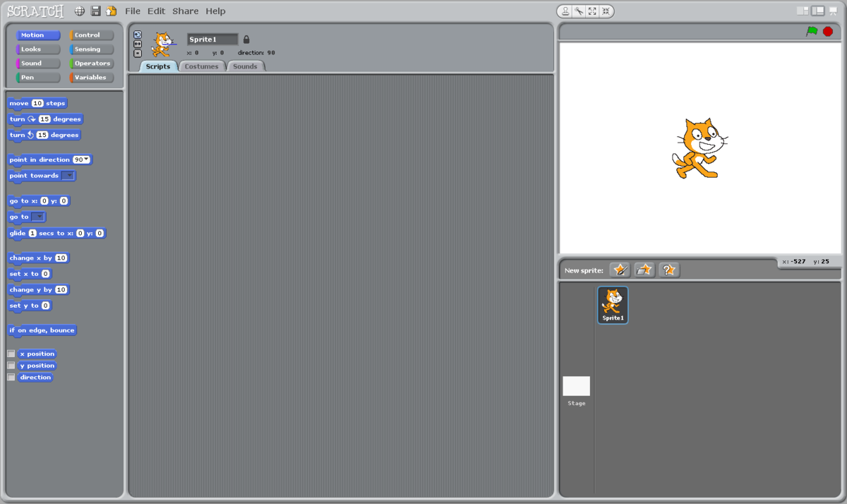Screen dimensions: 847x504
Task: Open the Edit menu
Action: [x=156, y=11]
